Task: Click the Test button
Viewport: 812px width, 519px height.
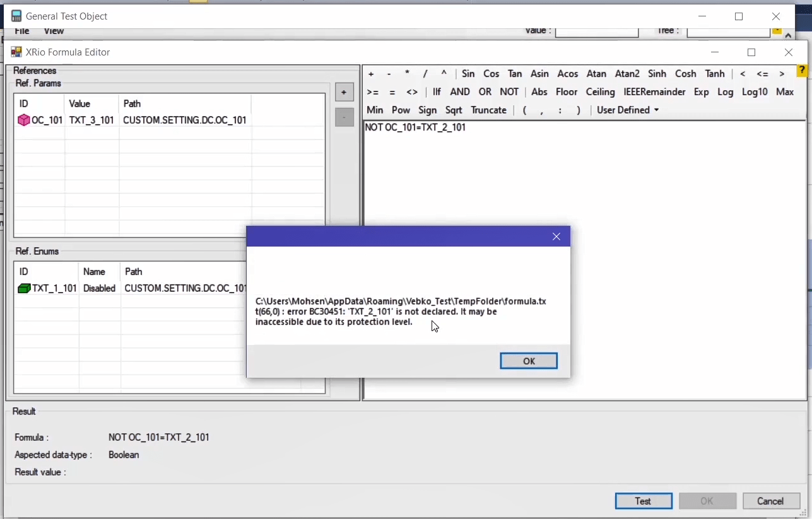Action: 644,501
